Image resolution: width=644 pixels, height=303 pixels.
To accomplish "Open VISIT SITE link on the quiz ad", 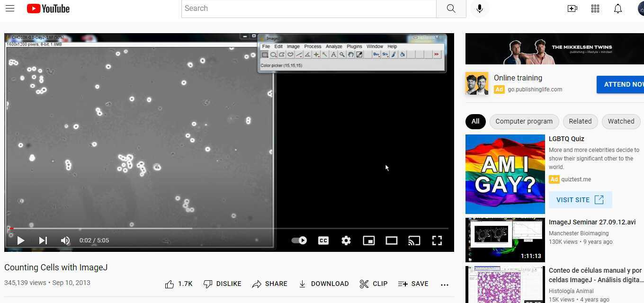I will [x=580, y=199].
